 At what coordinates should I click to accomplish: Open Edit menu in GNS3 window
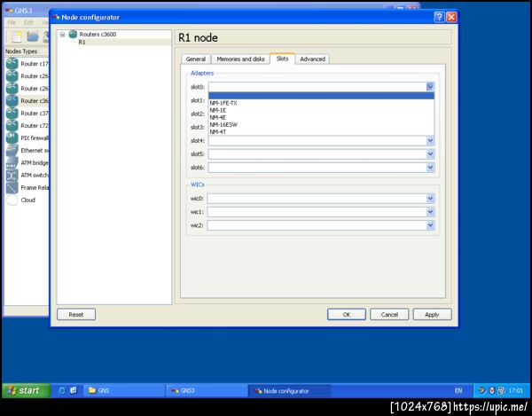[28, 22]
